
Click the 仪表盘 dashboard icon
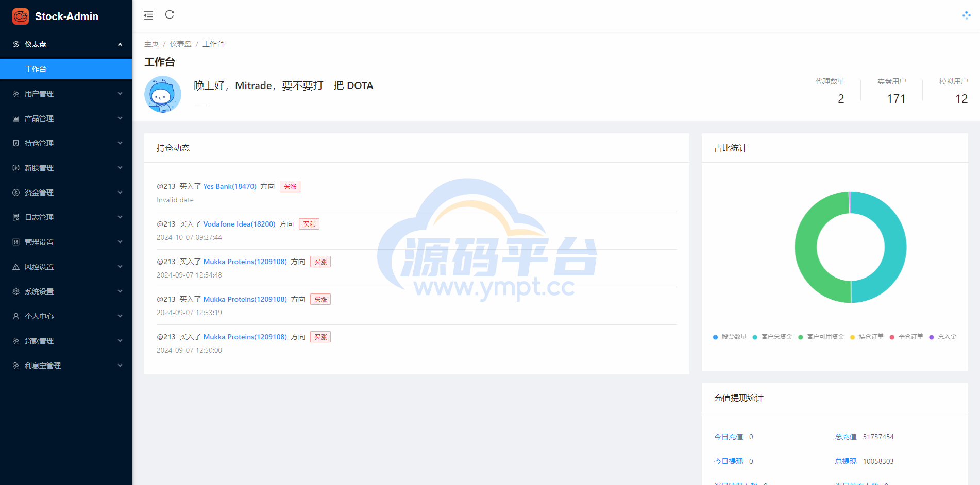coord(16,44)
